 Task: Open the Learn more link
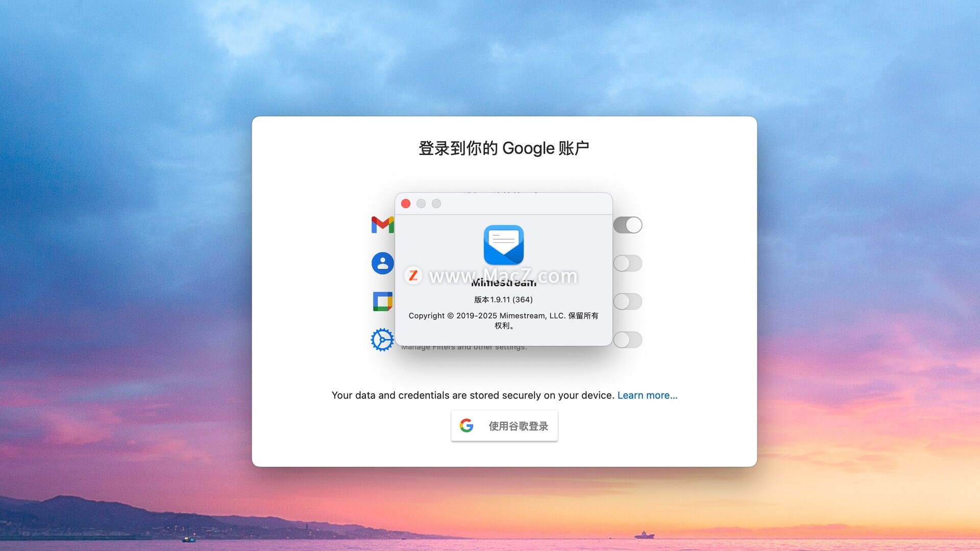647,395
